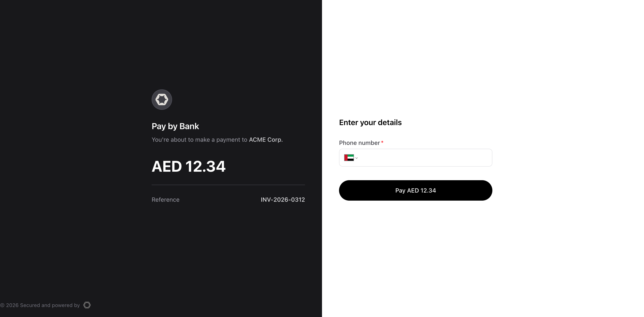644x317 pixels.
Task: Click the divider line above Reference
Action: coord(228,185)
